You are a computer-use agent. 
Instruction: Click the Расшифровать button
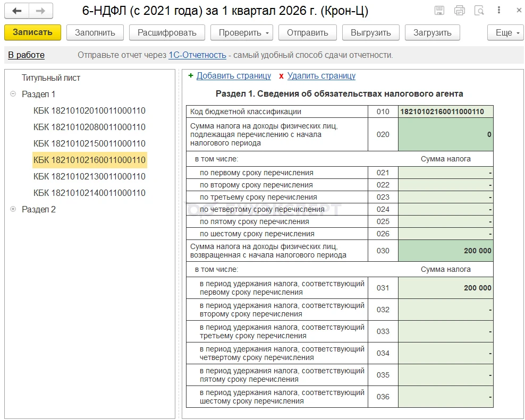(x=167, y=32)
